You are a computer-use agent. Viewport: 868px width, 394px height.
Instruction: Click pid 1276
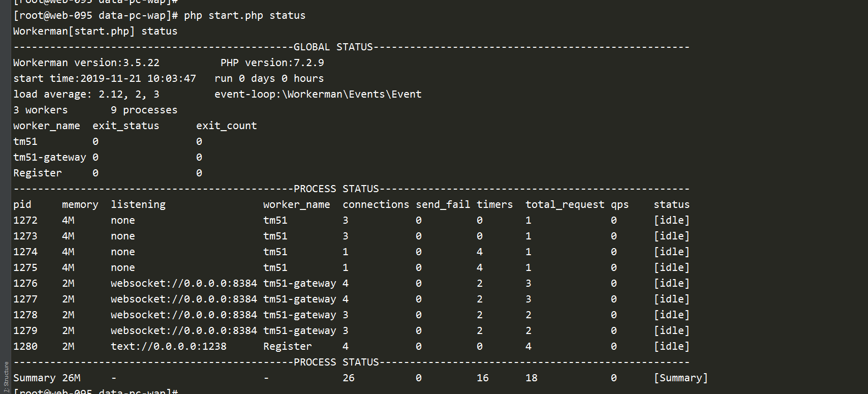click(x=25, y=283)
